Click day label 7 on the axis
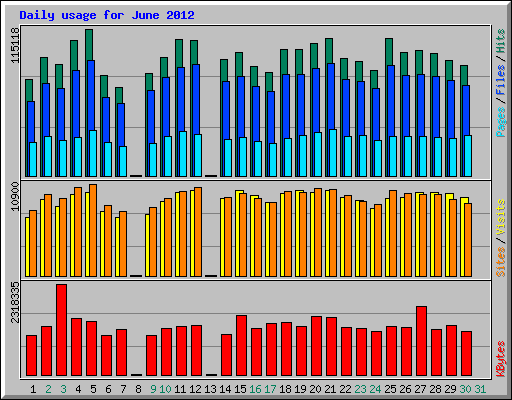This screenshot has height=400, width=512. (x=123, y=389)
